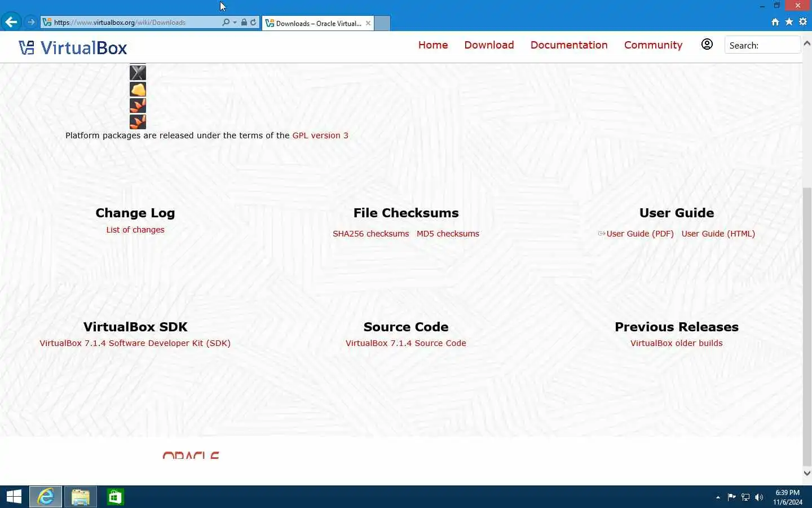Click the user account icon in the header

click(x=707, y=44)
